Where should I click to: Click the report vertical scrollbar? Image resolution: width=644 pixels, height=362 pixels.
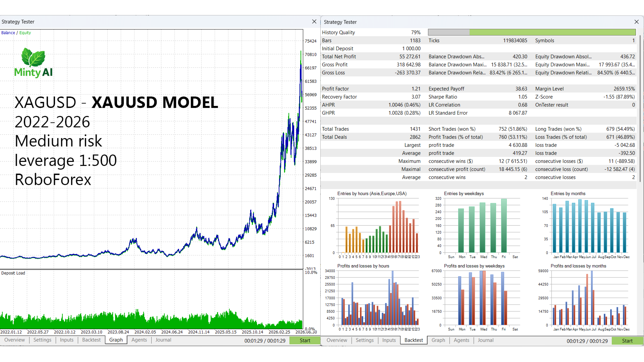[641, 109]
